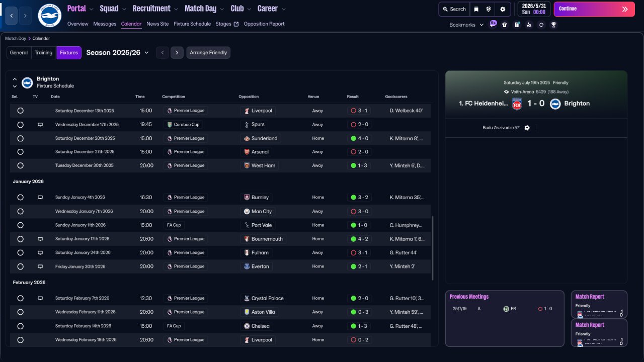Click the stadium icon beside Voith-Arena

tap(507, 92)
